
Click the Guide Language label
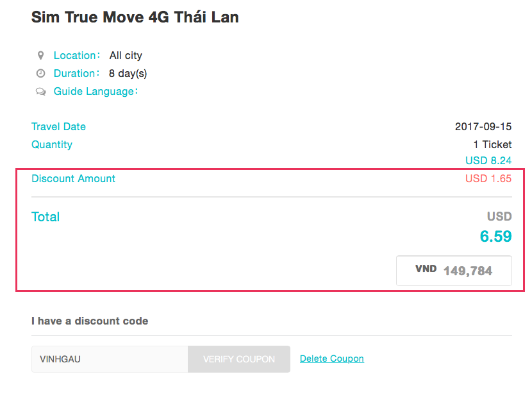(96, 92)
